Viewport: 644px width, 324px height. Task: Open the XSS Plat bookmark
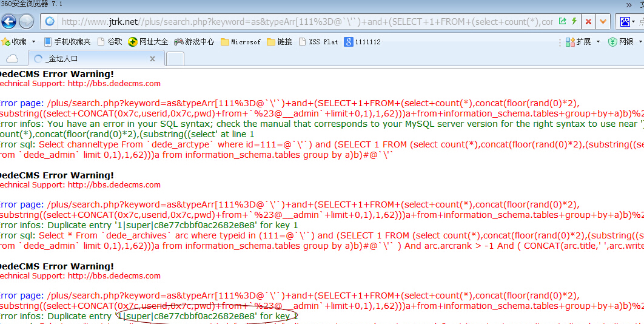point(318,41)
